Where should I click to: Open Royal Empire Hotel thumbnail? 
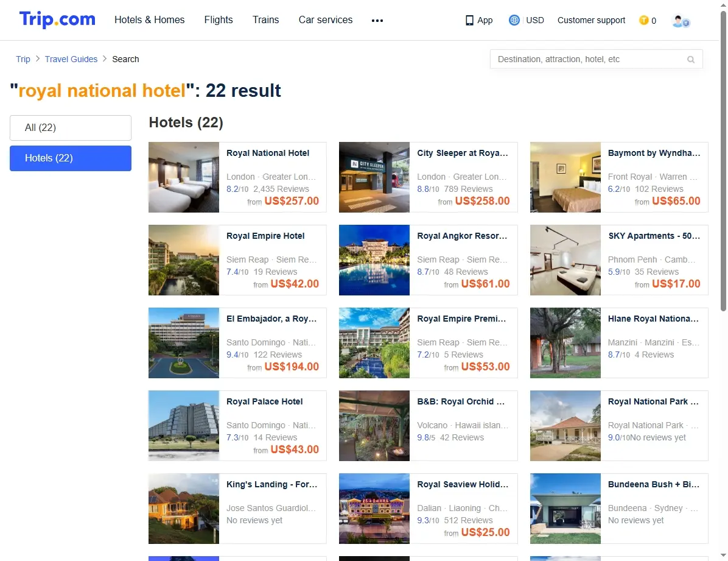click(184, 260)
